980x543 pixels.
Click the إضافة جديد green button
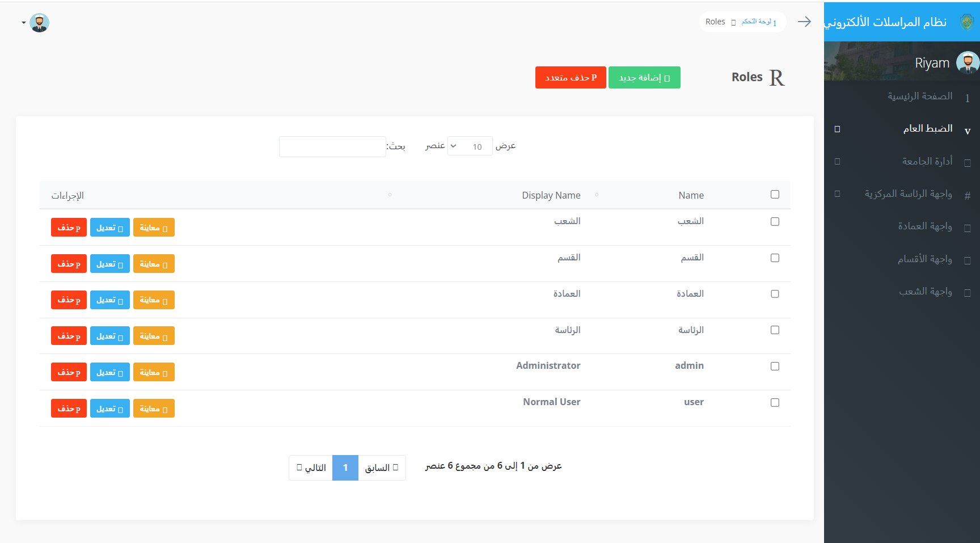pos(644,78)
